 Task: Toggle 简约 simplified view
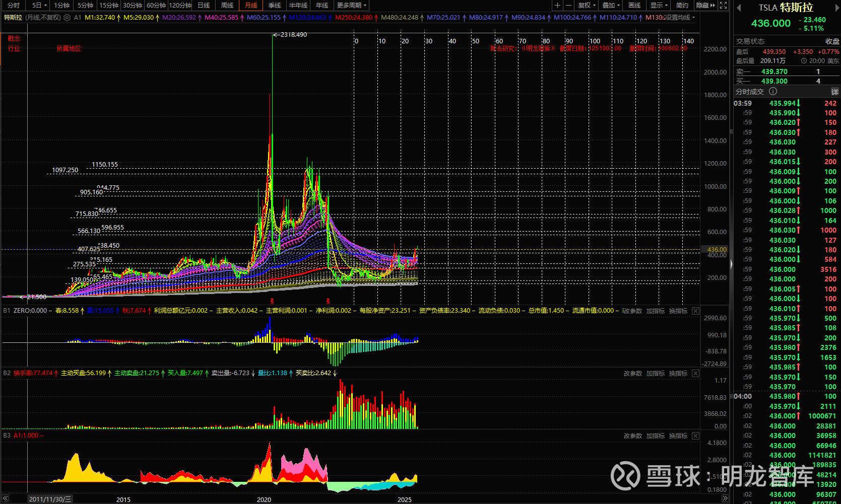(682, 6)
